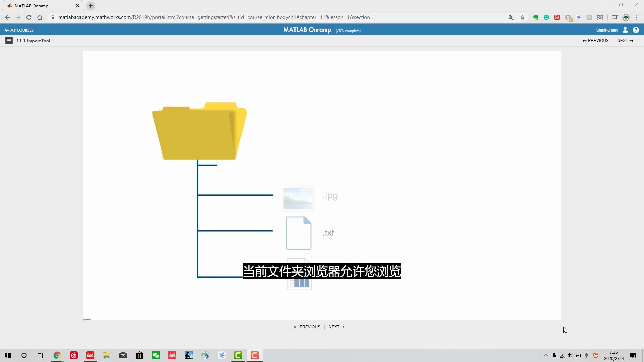Open Task View on taskbar
Viewport: 644px width, 362px height.
click(x=40, y=355)
